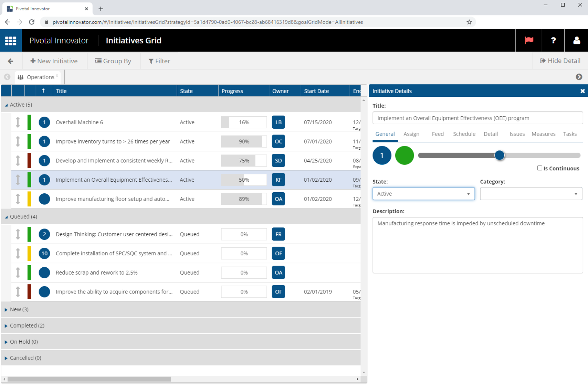The height and width of the screenshot is (385, 588).
Task: Expand the New (3) group
Action: [6, 310]
